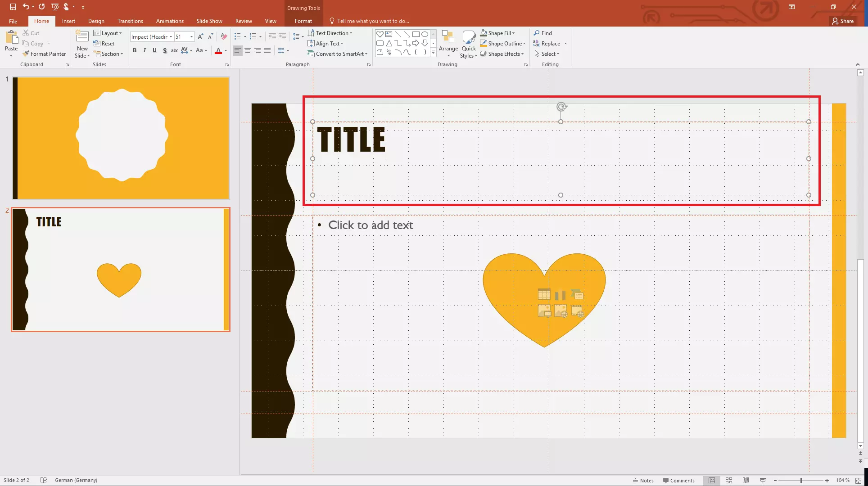The width and height of the screenshot is (868, 486).
Task: Toggle Bold formatting on title text
Action: click(x=135, y=50)
